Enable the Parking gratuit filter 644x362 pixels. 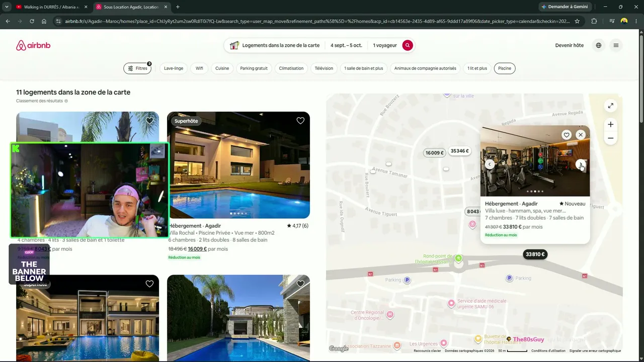click(254, 68)
